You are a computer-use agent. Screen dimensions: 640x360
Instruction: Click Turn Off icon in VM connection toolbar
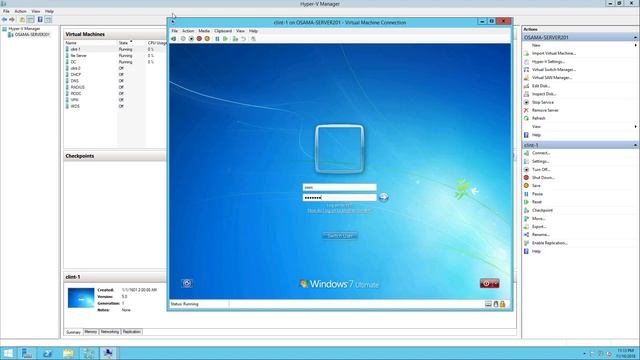pyautogui.click(x=191, y=39)
